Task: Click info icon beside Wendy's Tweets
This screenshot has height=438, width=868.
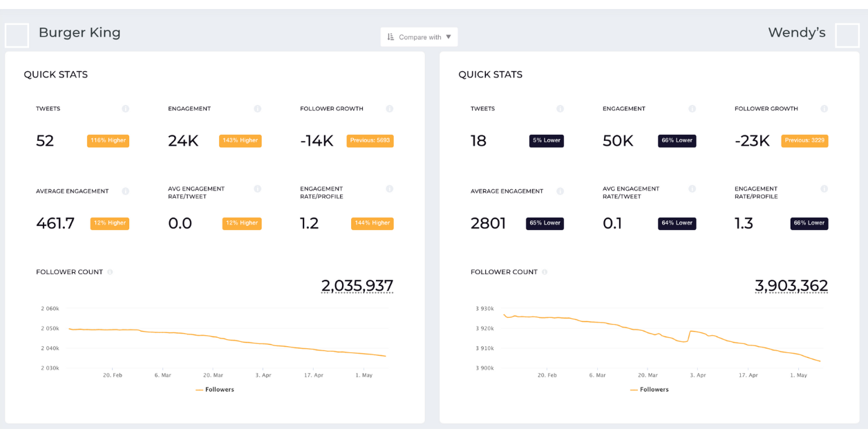Action: pos(560,109)
